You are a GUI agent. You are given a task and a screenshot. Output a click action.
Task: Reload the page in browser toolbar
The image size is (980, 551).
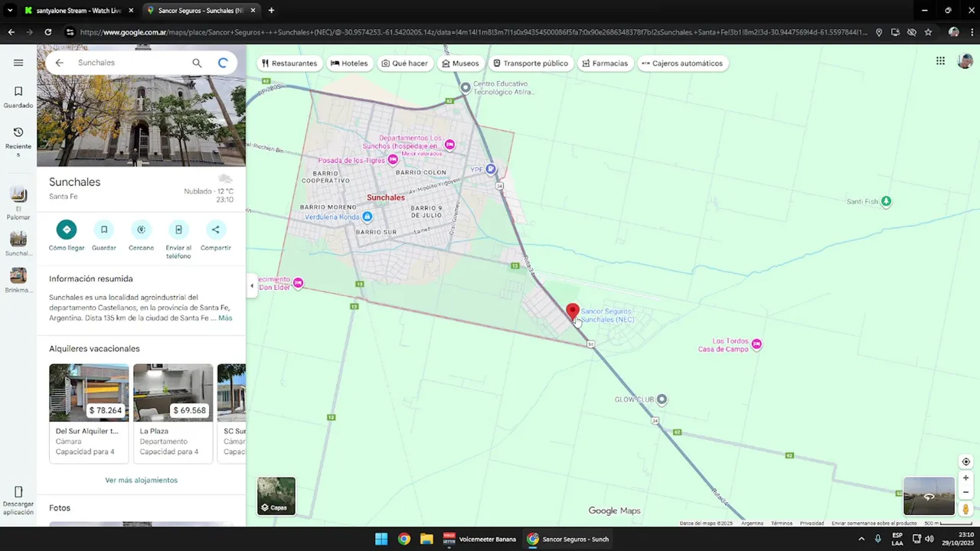pyautogui.click(x=47, y=32)
